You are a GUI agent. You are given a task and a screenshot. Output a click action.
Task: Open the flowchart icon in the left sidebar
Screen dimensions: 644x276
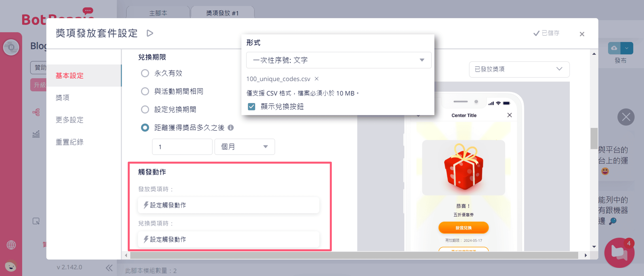[36, 112]
